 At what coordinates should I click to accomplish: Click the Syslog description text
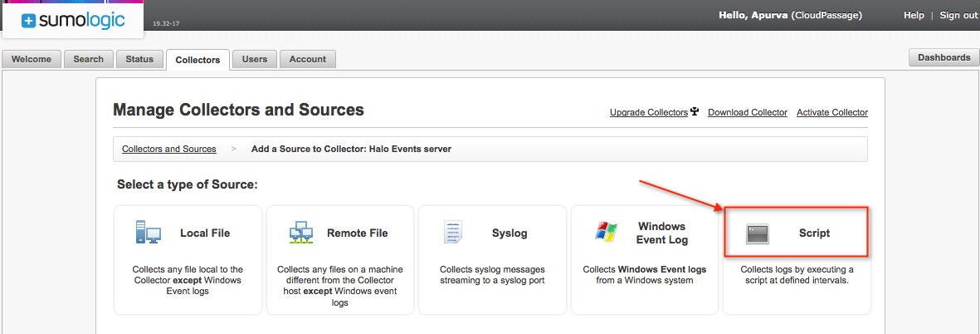[493, 274]
